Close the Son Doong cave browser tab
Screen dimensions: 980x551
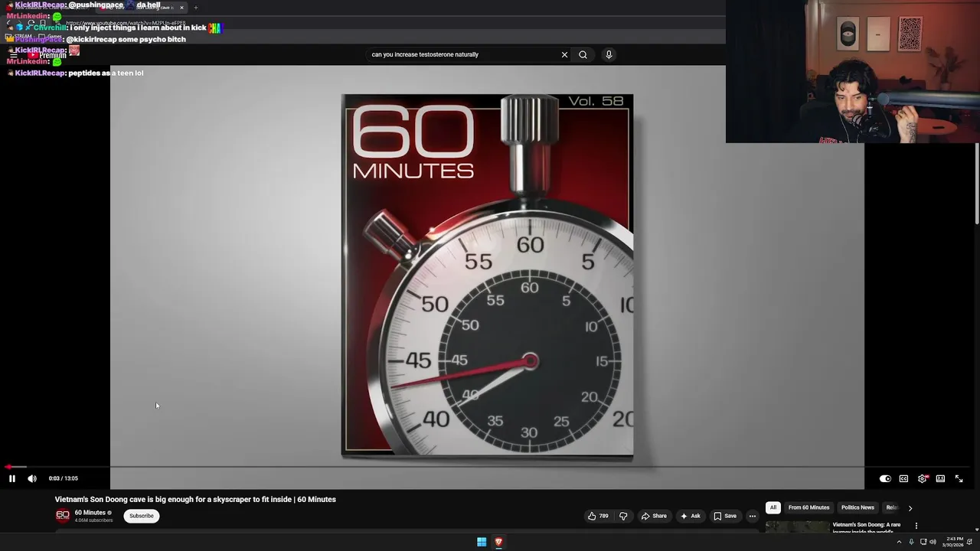181,8
